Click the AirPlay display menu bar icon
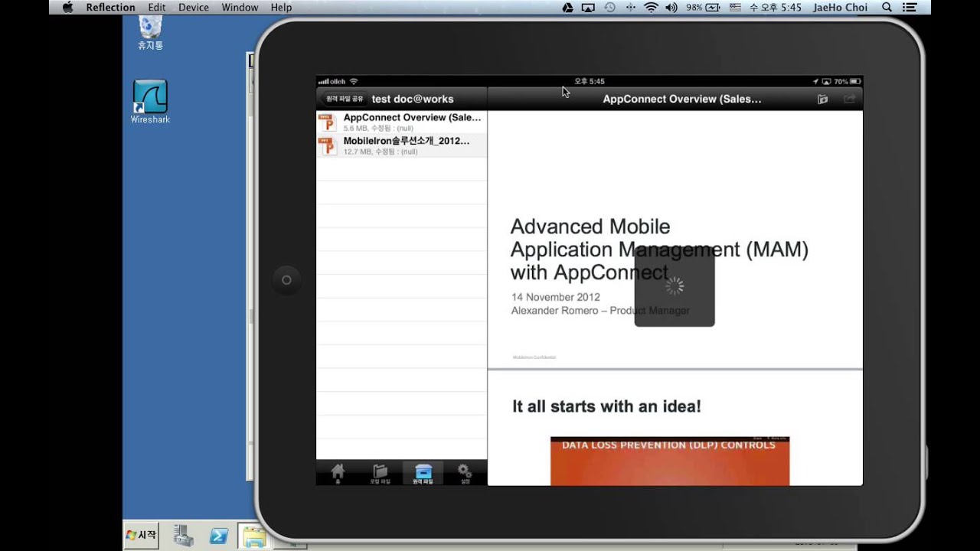The height and width of the screenshot is (551, 980). pos(588,7)
